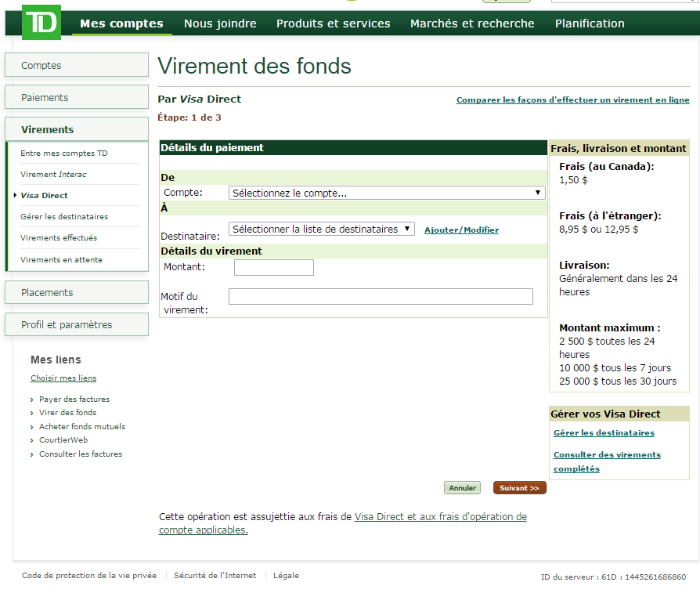Open Consulter des virements complétés link
The image size is (700, 593).
click(x=607, y=461)
